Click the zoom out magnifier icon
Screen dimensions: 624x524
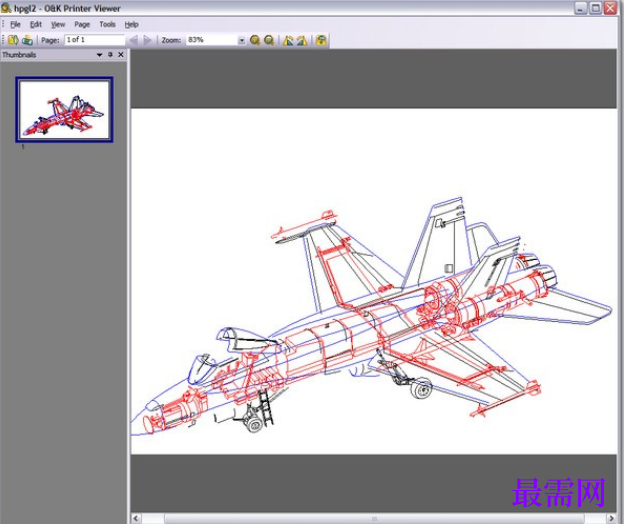pyautogui.click(x=269, y=40)
